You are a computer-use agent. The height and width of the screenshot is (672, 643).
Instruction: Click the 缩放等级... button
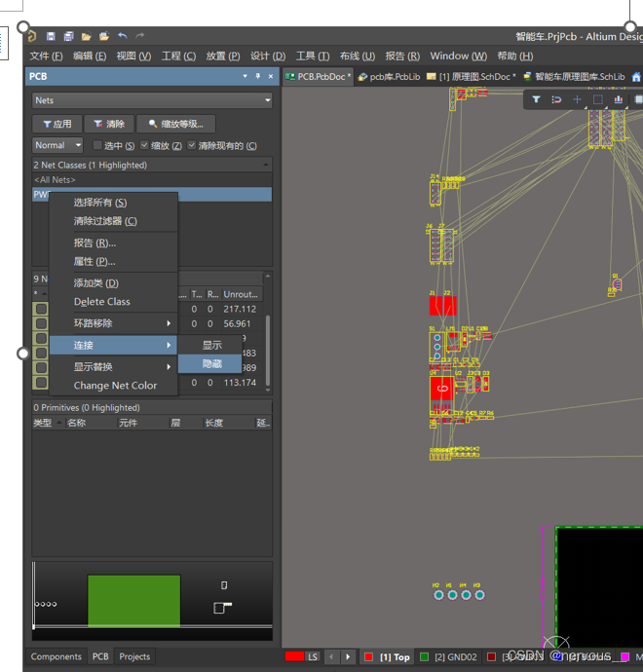tap(175, 124)
